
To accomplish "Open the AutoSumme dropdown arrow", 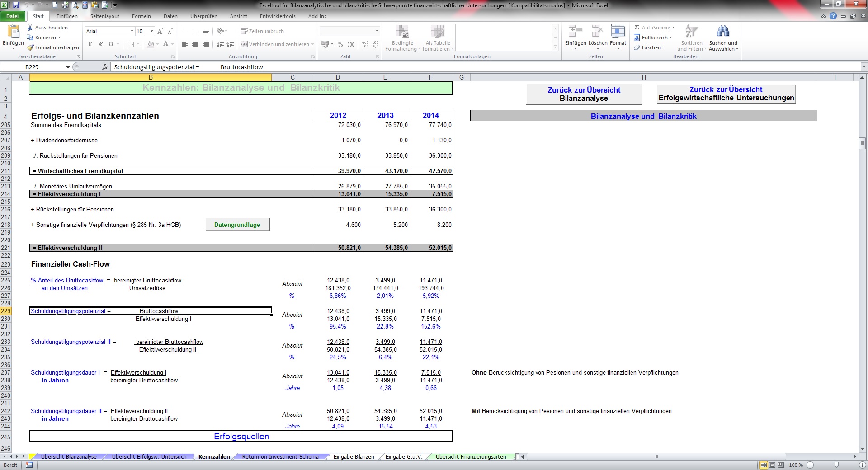I will point(673,28).
